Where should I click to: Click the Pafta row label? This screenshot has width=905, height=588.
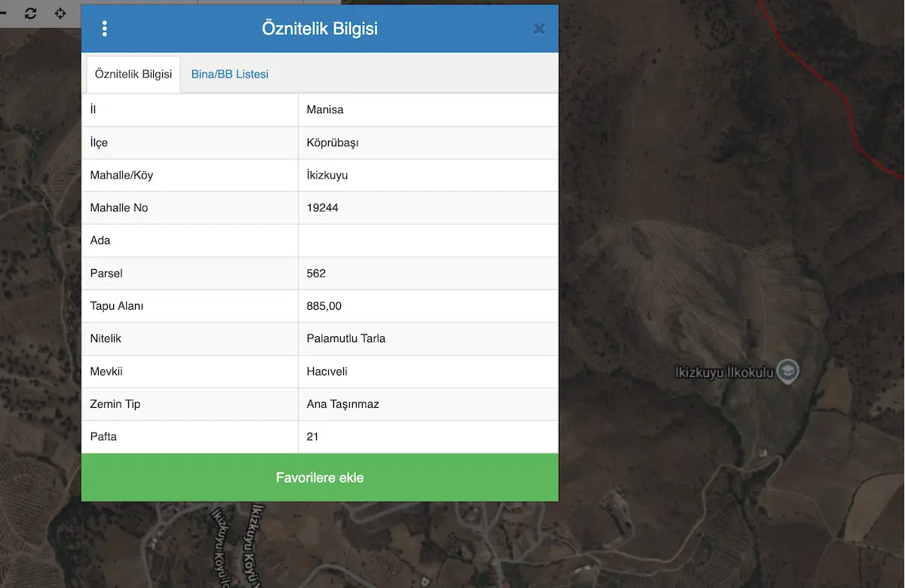tap(103, 436)
